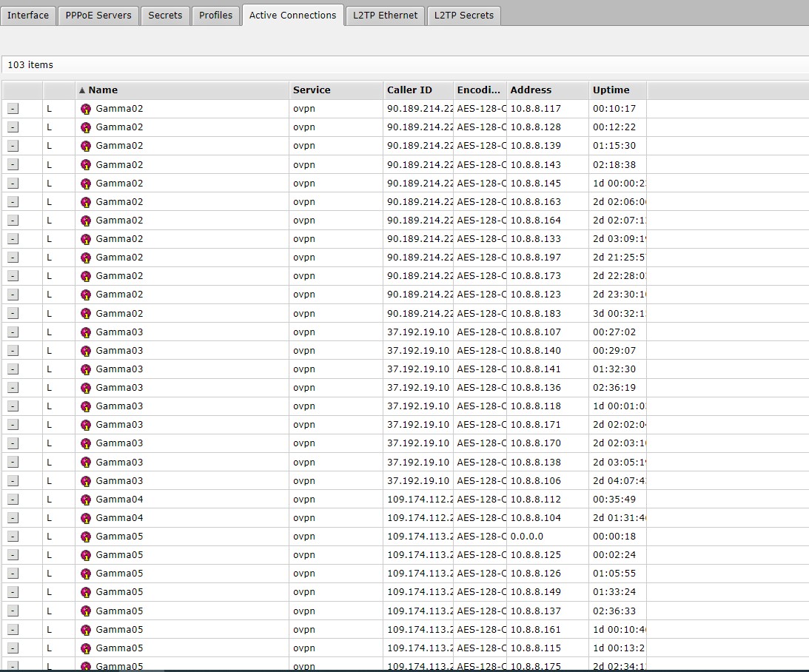Remove the connection with address 10.8.8.143
The image size is (809, 672).
(x=13, y=164)
